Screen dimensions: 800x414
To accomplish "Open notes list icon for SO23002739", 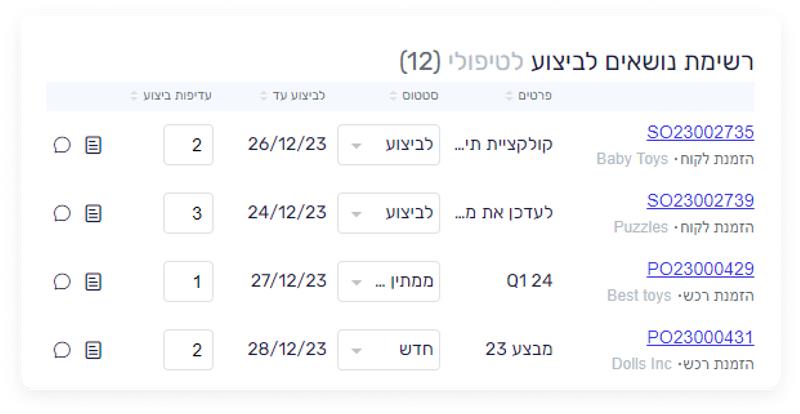I will click(x=93, y=213).
